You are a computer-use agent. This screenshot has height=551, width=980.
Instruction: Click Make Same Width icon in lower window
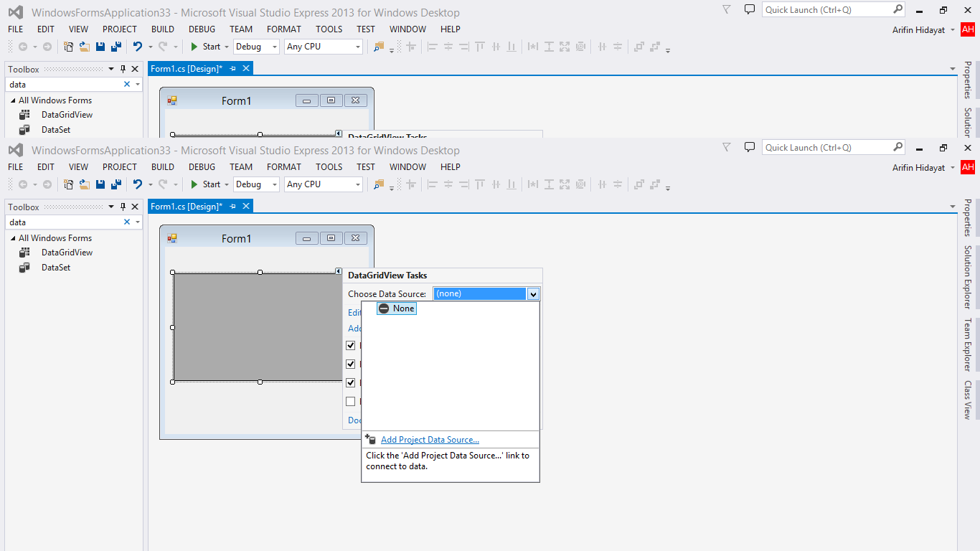click(x=533, y=184)
